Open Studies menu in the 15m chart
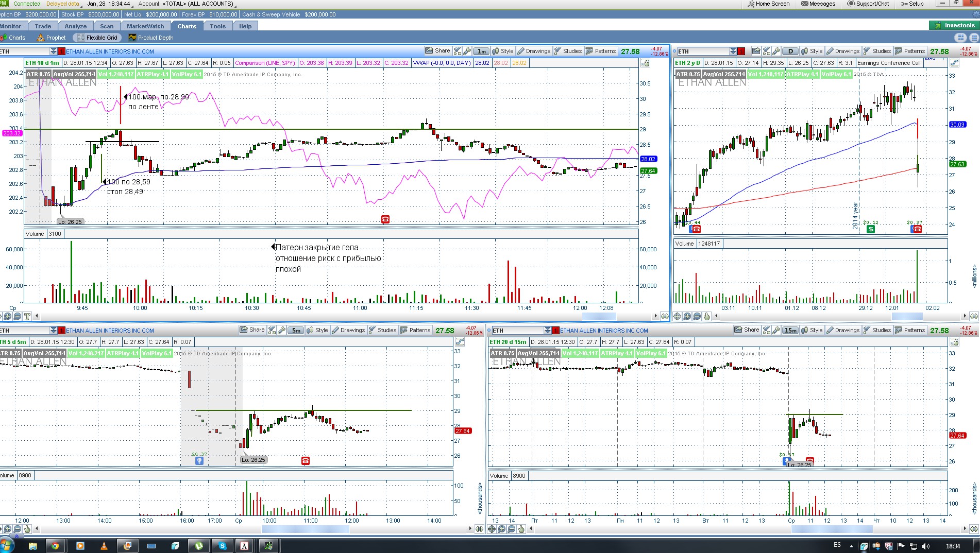980x553 pixels. (877, 330)
